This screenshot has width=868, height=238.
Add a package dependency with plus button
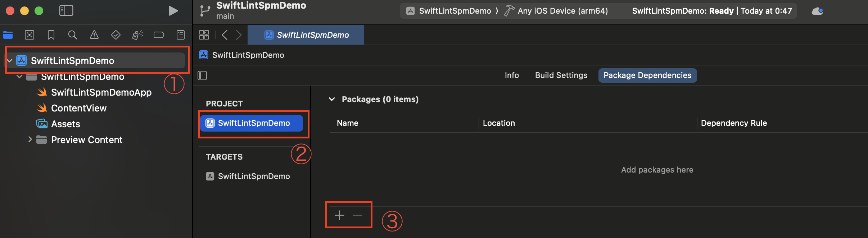pyautogui.click(x=339, y=215)
